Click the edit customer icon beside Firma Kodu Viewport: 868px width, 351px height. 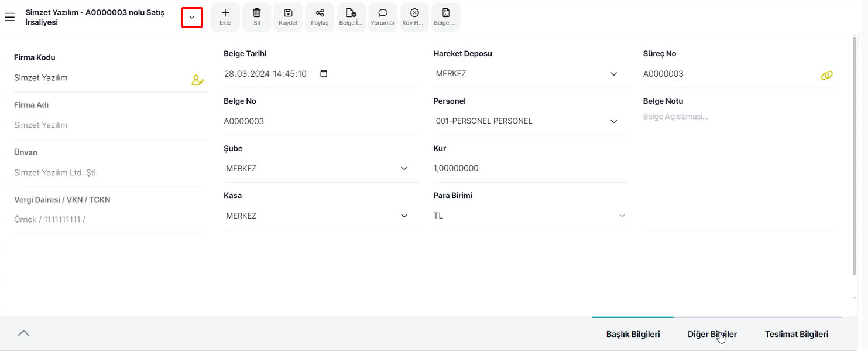click(x=198, y=80)
